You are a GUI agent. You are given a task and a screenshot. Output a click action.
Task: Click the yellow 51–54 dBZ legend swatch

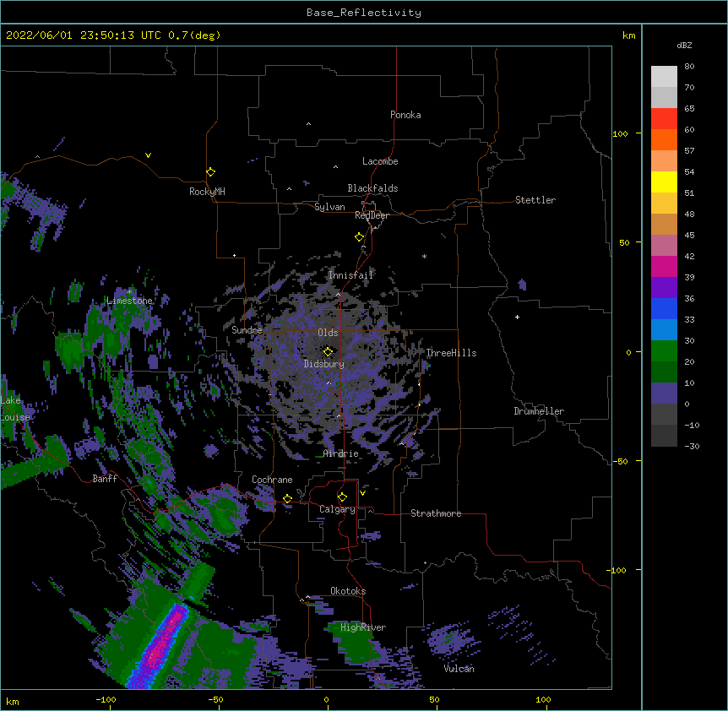point(664,182)
